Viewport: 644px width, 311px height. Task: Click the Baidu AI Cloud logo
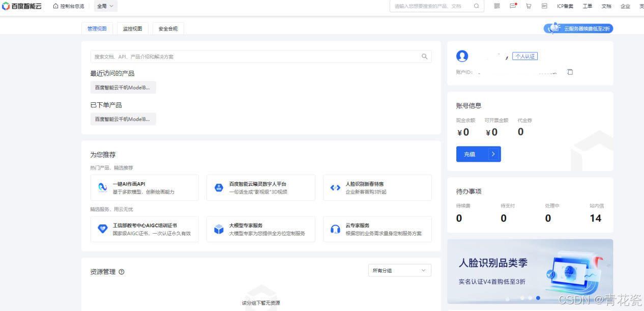(22, 6)
